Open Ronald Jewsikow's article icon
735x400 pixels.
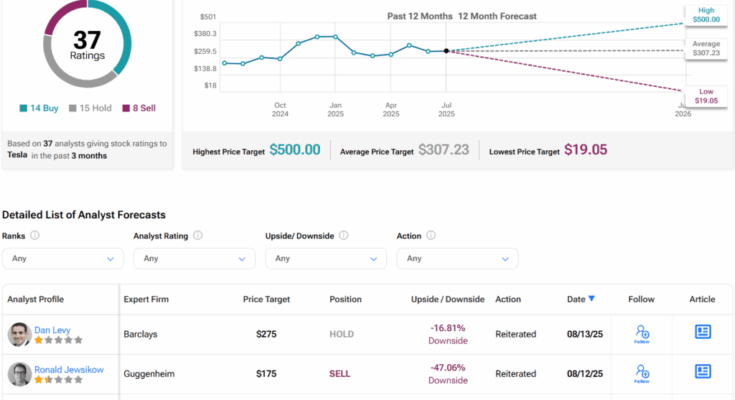tap(703, 371)
